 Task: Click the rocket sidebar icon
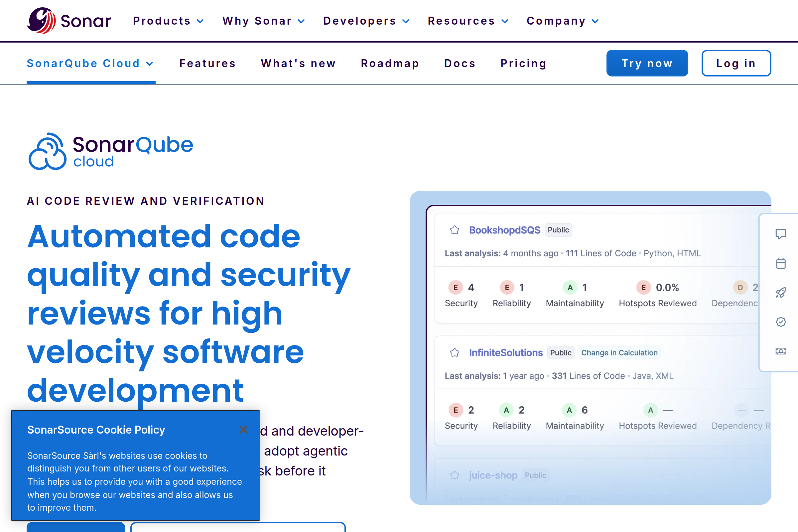point(781,293)
